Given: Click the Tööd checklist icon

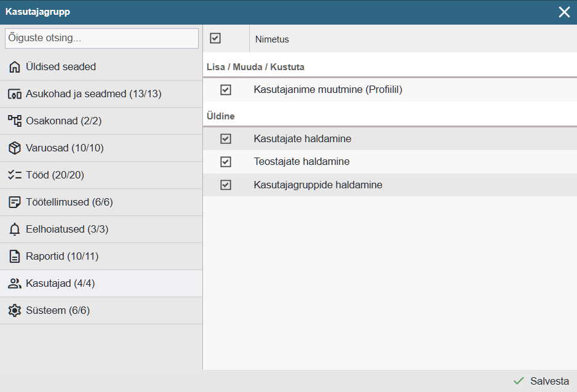Looking at the screenshot, I should click(x=15, y=175).
